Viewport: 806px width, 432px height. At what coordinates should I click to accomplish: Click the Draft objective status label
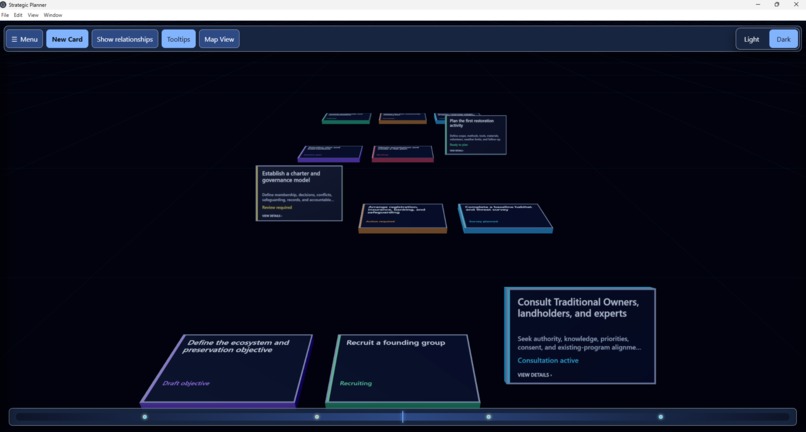pyautogui.click(x=186, y=383)
